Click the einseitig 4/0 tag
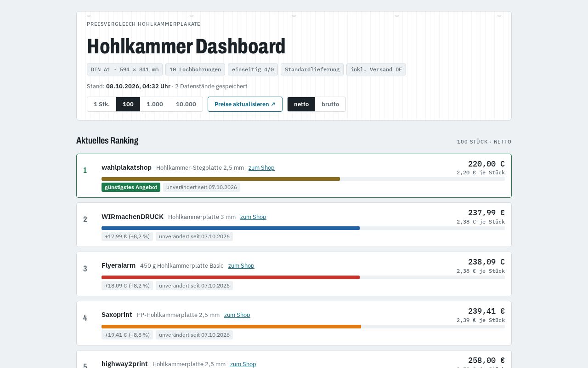This screenshot has width=588, height=368. [x=253, y=69]
